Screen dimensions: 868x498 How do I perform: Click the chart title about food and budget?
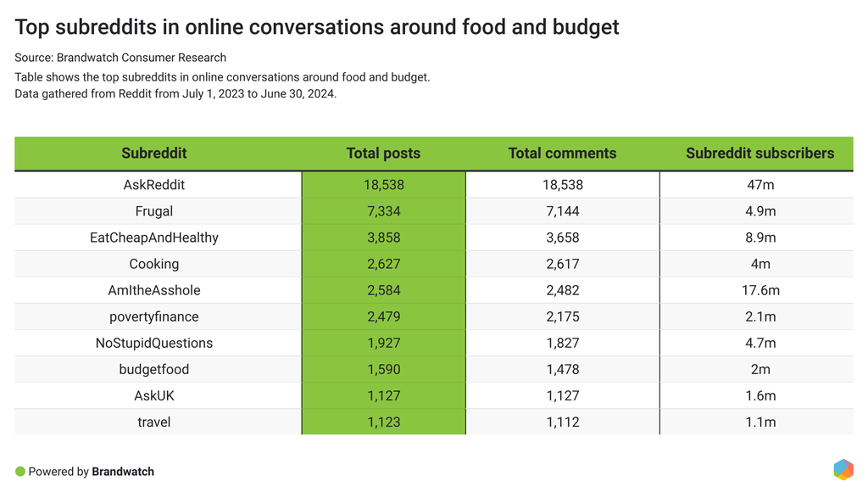(317, 27)
